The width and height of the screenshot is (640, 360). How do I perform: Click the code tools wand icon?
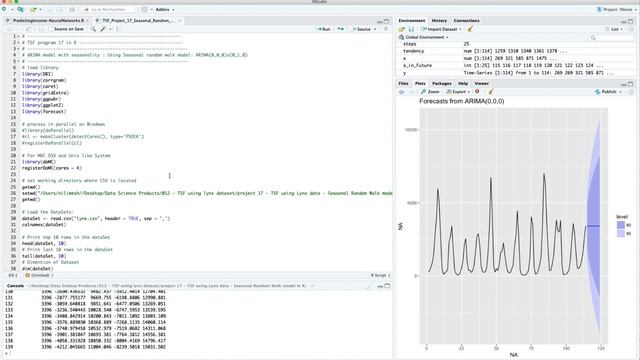pyautogui.click(x=103, y=29)
